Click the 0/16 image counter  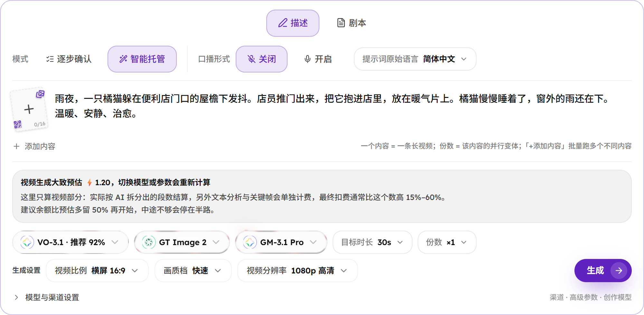pos(40,124)
